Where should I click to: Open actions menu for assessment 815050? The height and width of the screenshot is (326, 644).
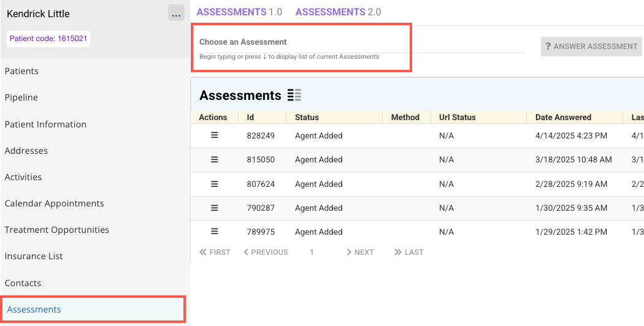pos(215,159)
